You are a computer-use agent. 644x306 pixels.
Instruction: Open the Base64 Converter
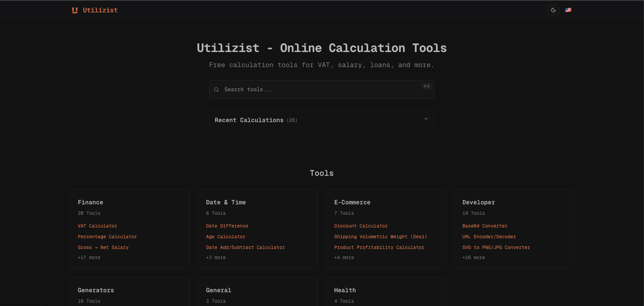[485, 226]
